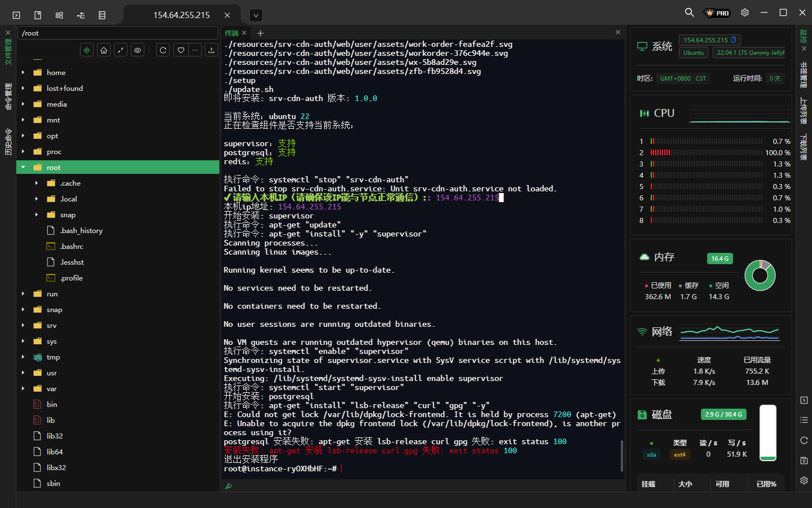Image resolution: width=812 pixels, height=508 pixels.
Task: Expand the home folder in the tree
Action: pyautogui.click(x=23, y=73)
